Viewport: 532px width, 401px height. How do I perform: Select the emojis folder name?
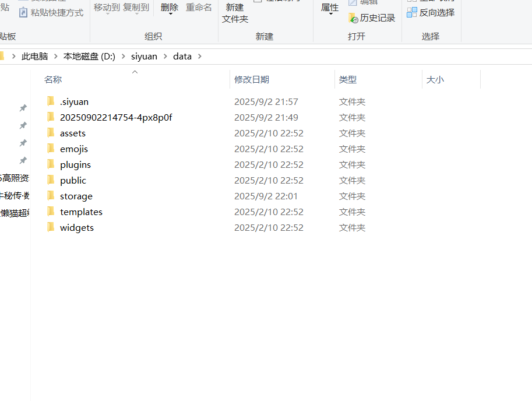(x=74, y=149)
